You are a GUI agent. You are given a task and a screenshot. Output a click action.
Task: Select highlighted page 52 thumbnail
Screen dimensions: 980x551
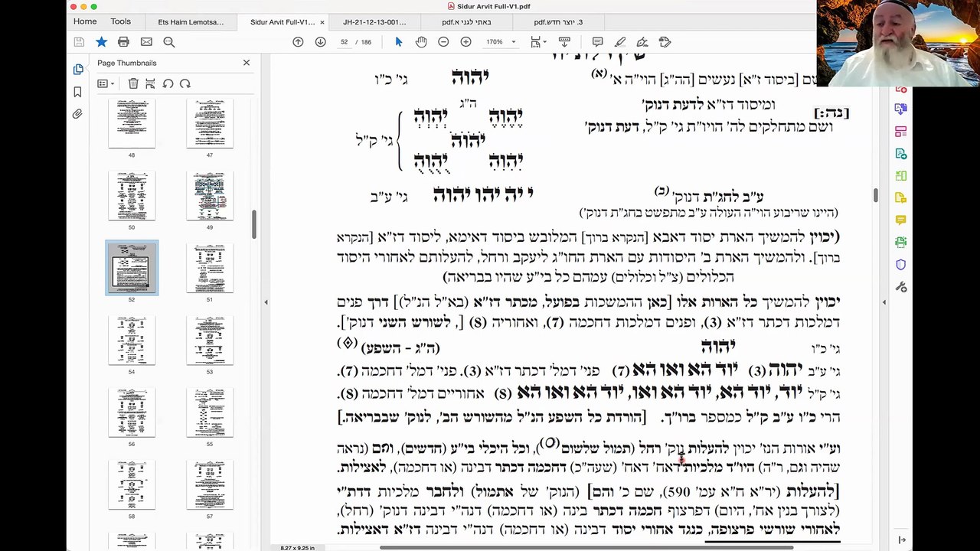pyautogui.click(x=132, y=268)
